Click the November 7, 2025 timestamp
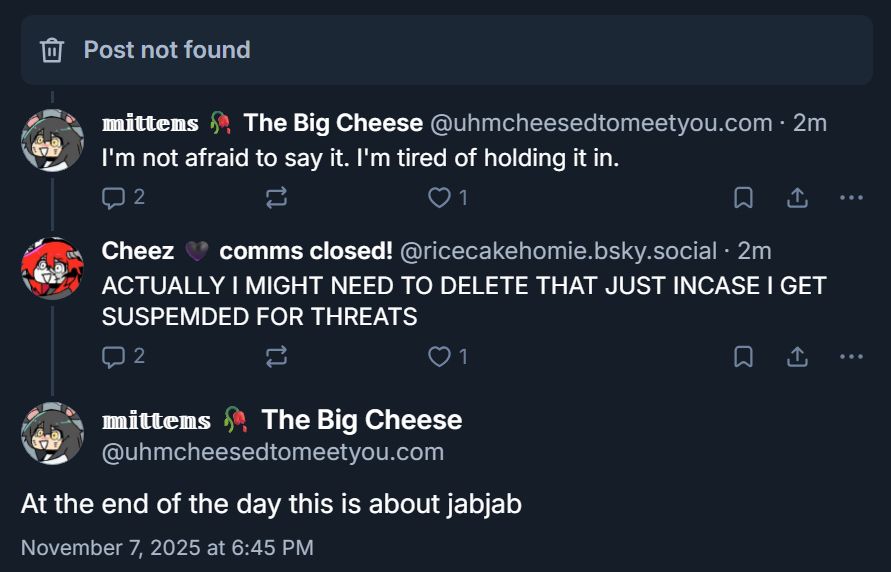The width and height of the screenshot is (891, 572). [167, 547]
